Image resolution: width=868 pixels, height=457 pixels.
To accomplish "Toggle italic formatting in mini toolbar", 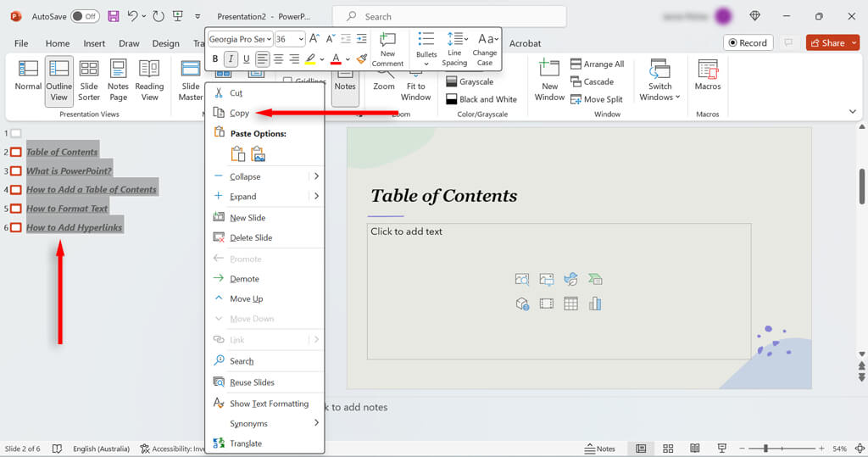I will (231, 59).
